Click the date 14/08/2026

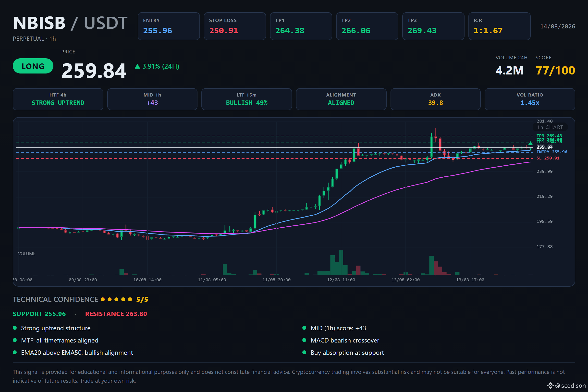[x=558, y=26]
